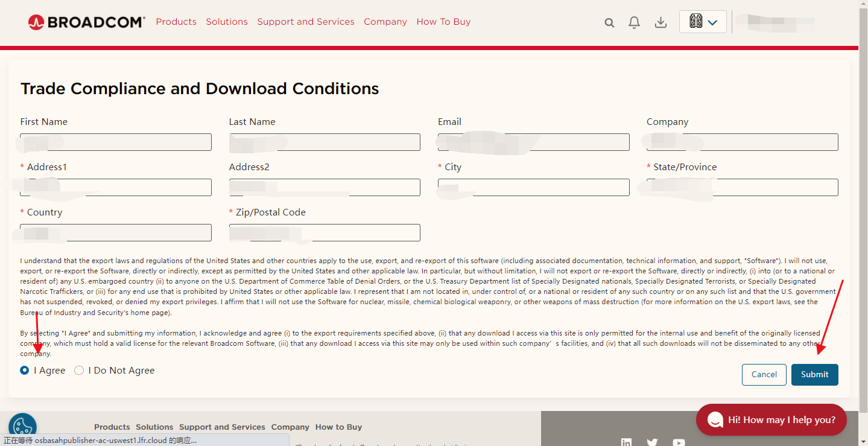868x446 pixels.
Task: Open Support and Services in top navigation
Action: click(306, 22)
